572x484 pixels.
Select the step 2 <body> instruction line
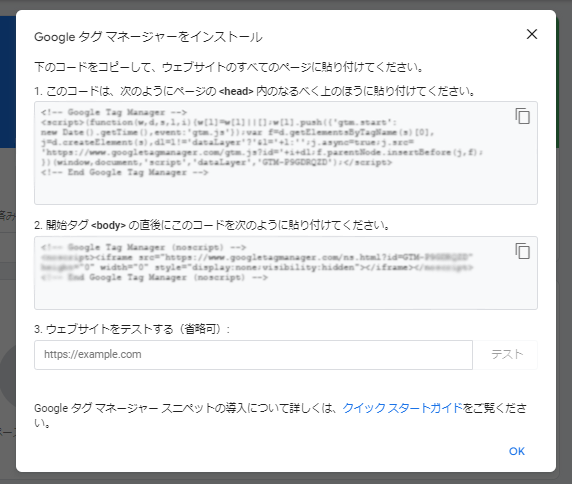coord(212,225)
